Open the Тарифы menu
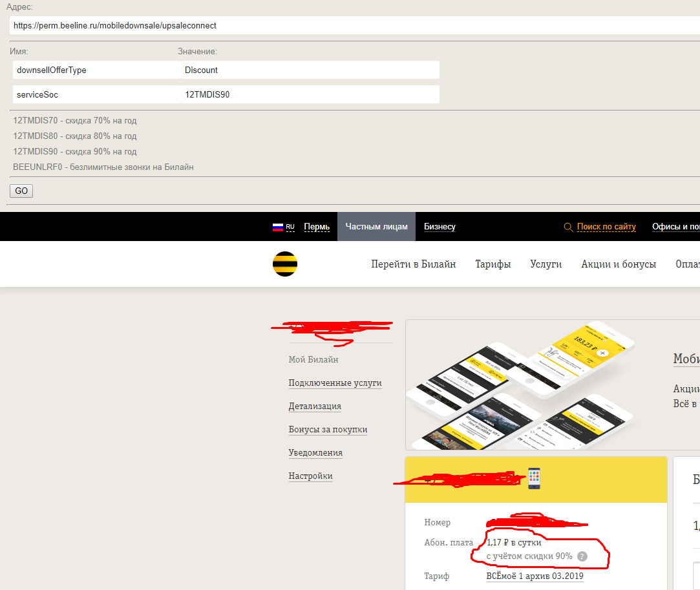Screen dimensions: 700x590 pos(493,264)
